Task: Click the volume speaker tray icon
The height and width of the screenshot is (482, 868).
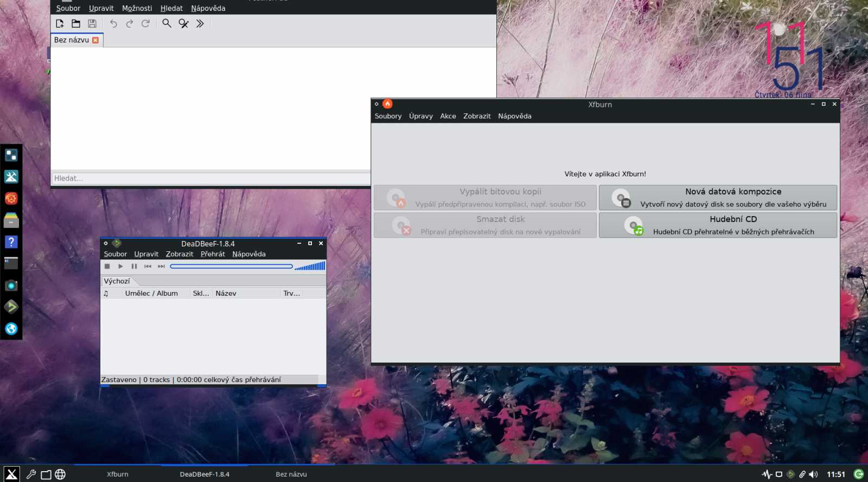Action: click(x=813, y=474)
